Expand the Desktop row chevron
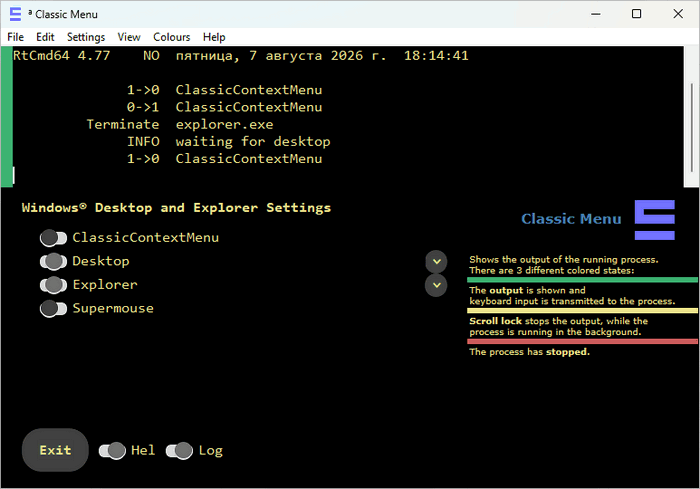700x489 pixels. 436,262
